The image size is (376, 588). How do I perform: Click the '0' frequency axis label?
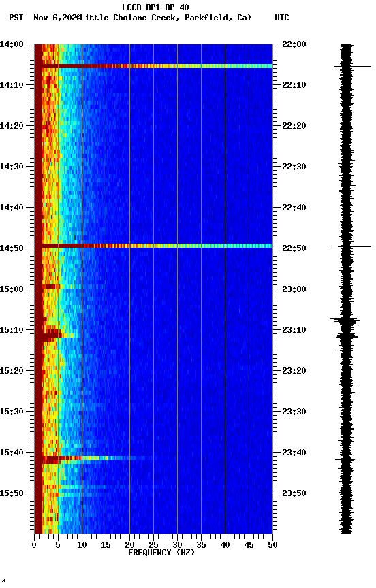[x=34, y=545]
